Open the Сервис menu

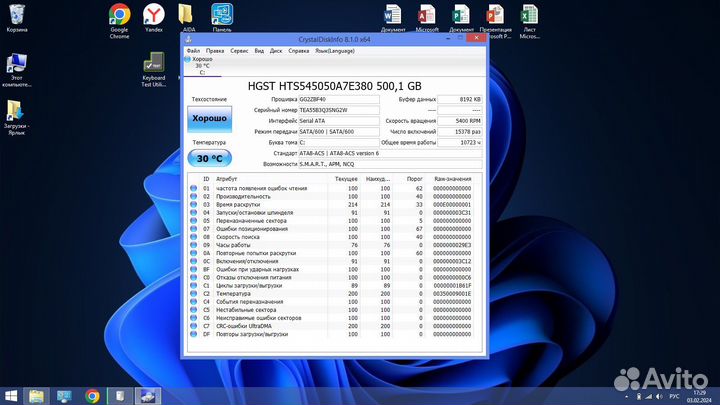pos(239,51)
